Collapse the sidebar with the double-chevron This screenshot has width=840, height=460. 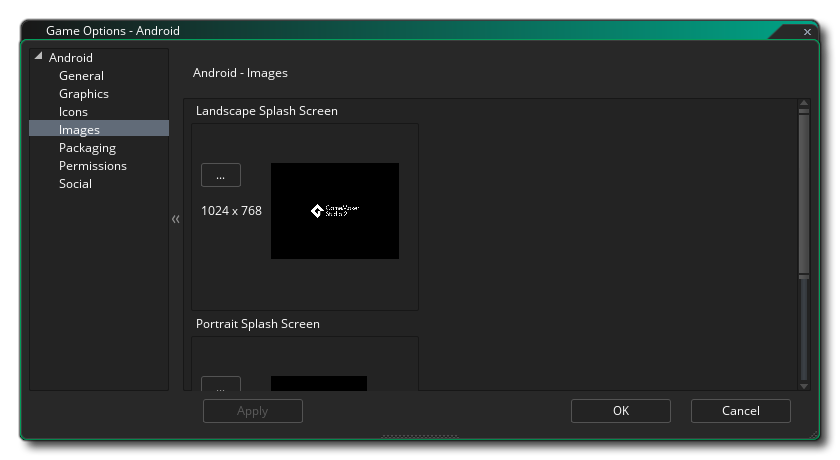[176, 218]
